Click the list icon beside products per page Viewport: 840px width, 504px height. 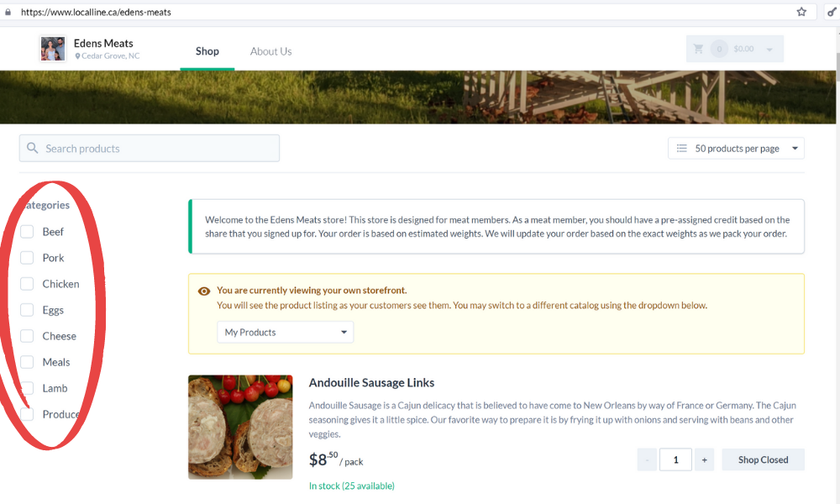tap(681, 149)
